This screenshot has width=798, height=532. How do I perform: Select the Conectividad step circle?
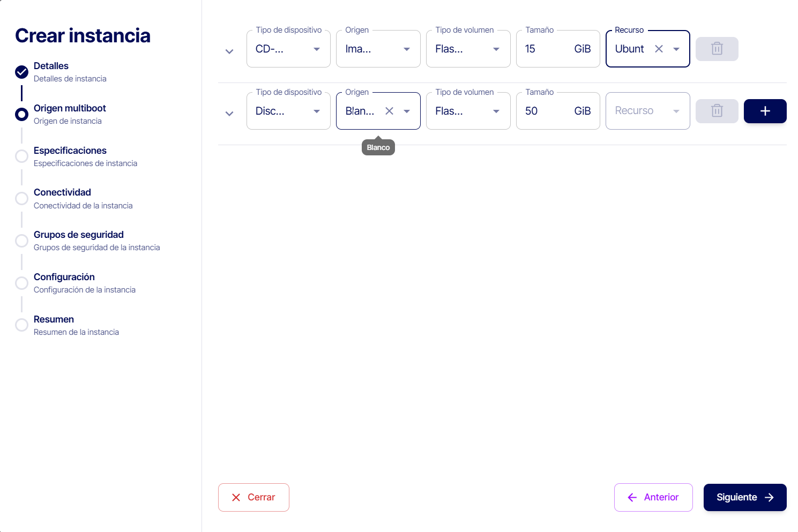tap(21, 198)
